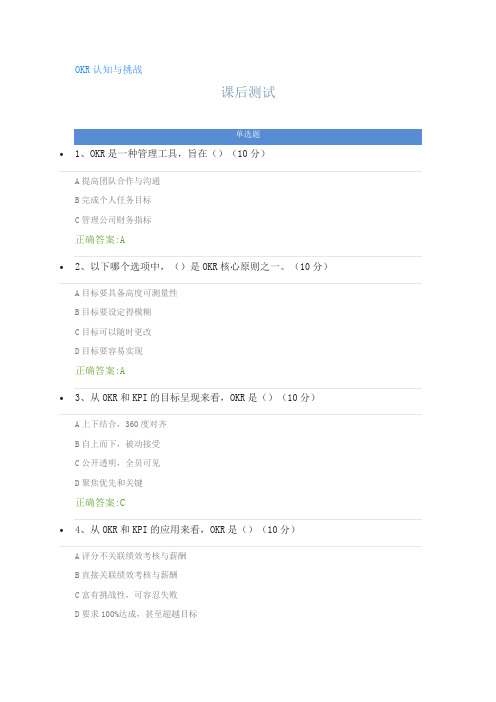Click question 1 text about OKR 管理工具
The height and width of the screenshot is (702, 496).
[x=170, y=154]
